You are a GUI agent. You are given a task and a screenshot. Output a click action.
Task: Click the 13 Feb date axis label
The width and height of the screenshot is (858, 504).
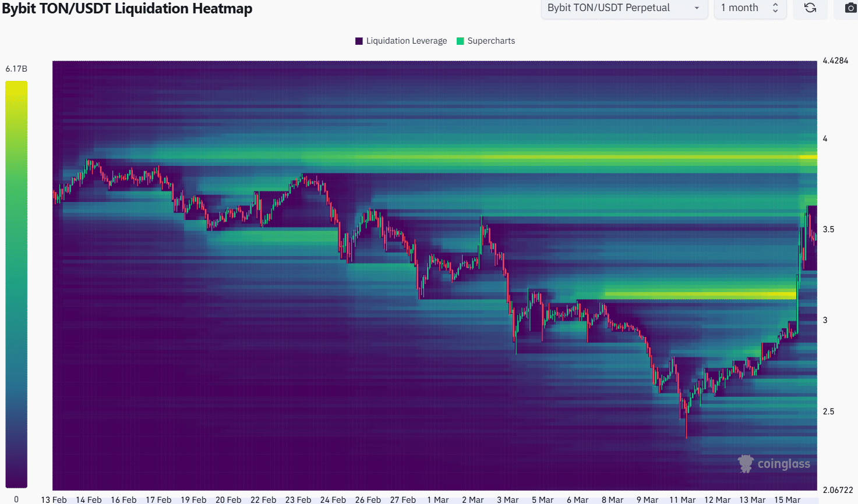click(x=54, y=499)
